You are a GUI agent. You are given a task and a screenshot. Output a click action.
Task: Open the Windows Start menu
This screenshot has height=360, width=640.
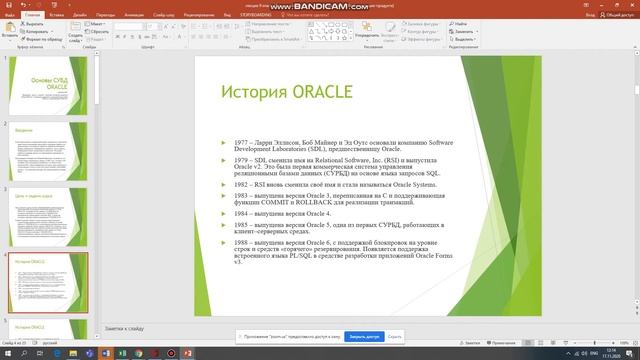[8, 353]
